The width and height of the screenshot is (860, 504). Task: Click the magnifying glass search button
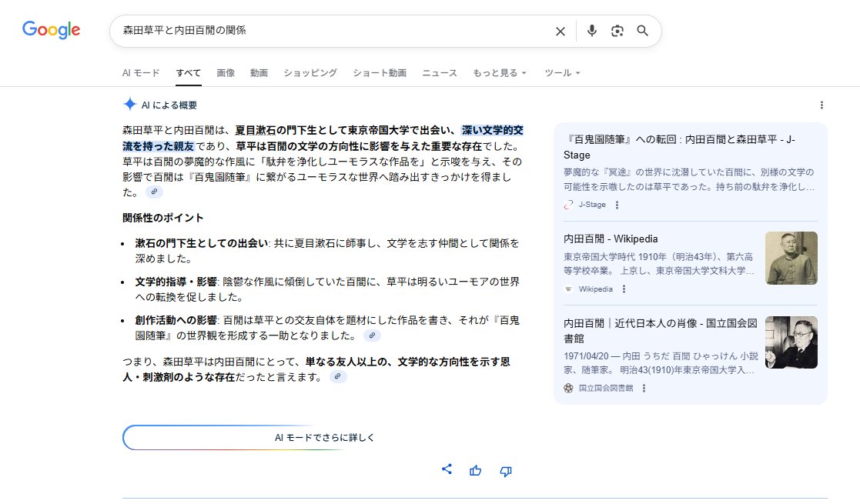(x=642, y=31)
